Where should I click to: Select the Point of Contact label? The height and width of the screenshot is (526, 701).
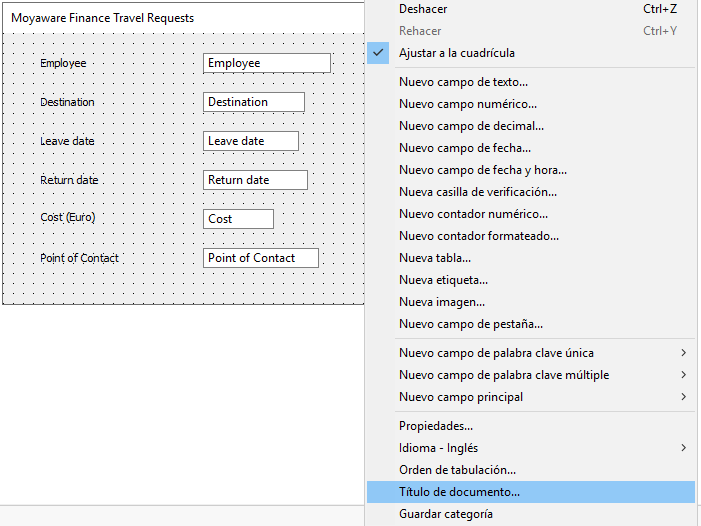pos(79,258)
